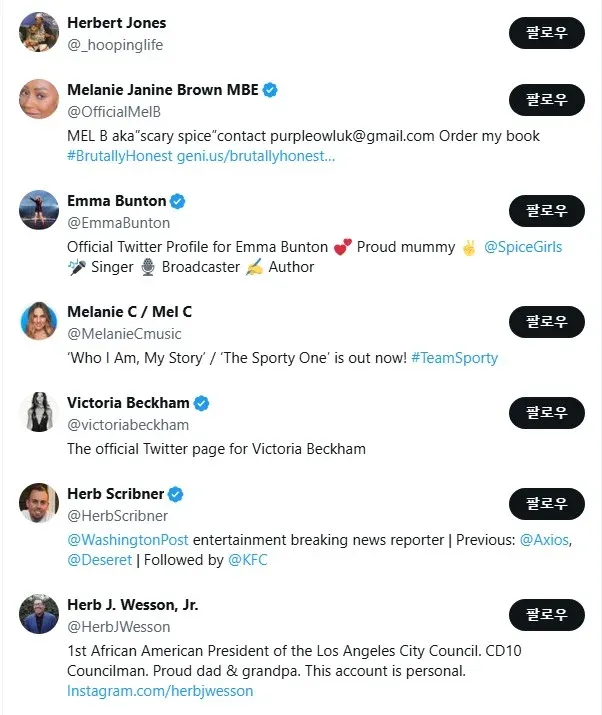Click Melanie C's profile picture
602x715 pixels.
point(39,321)
